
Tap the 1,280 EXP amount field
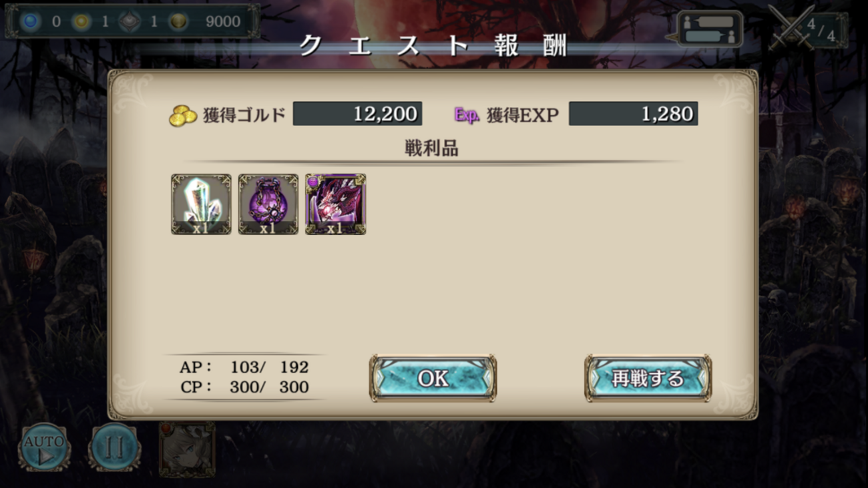[x=633, y=113]
